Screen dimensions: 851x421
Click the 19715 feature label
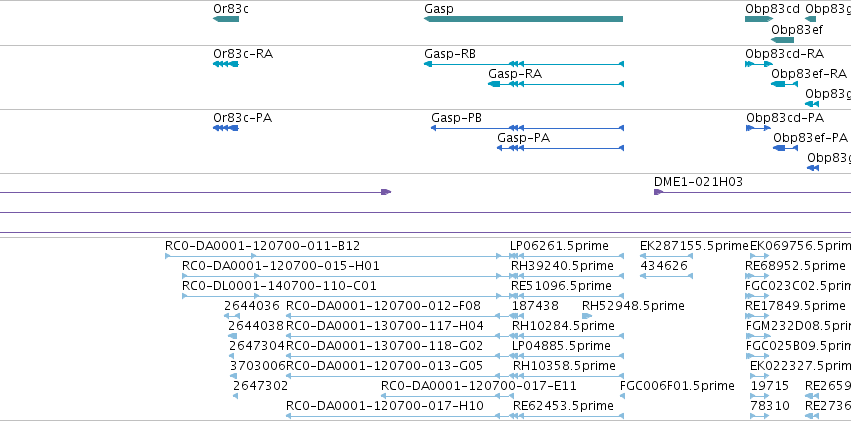(770, 386)
